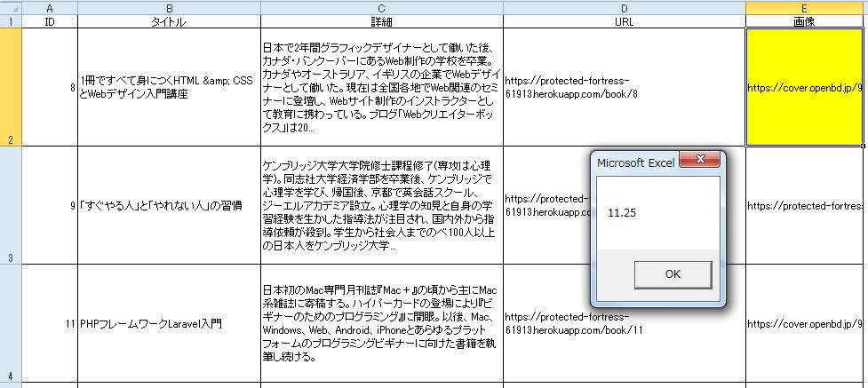The image size is (868, 388).
Task: Select the cell with ID 9
Action: (x=50, y=205)
